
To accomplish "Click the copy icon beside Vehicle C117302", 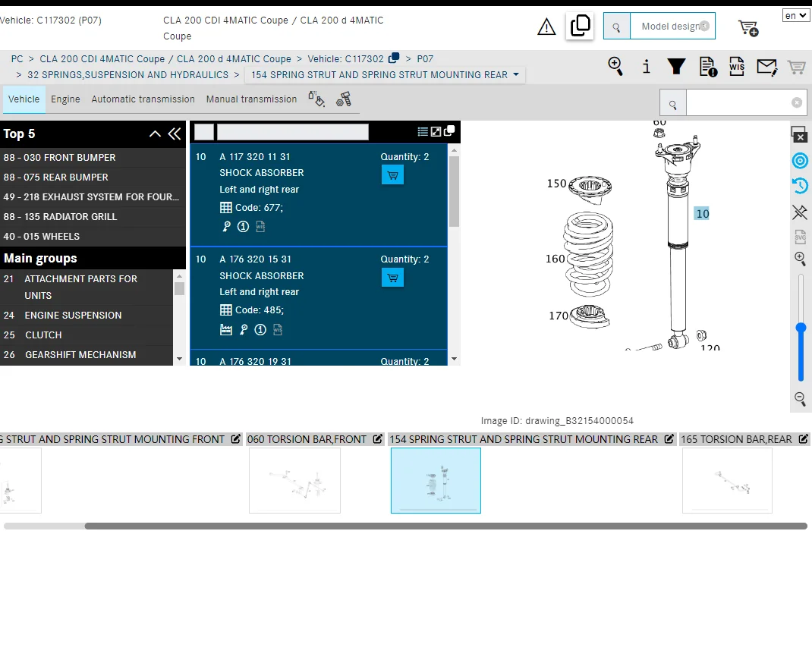I will coord(394,58).
